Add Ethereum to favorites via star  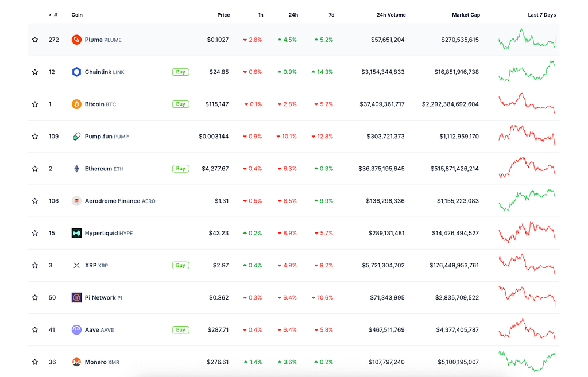click(35, 169)
